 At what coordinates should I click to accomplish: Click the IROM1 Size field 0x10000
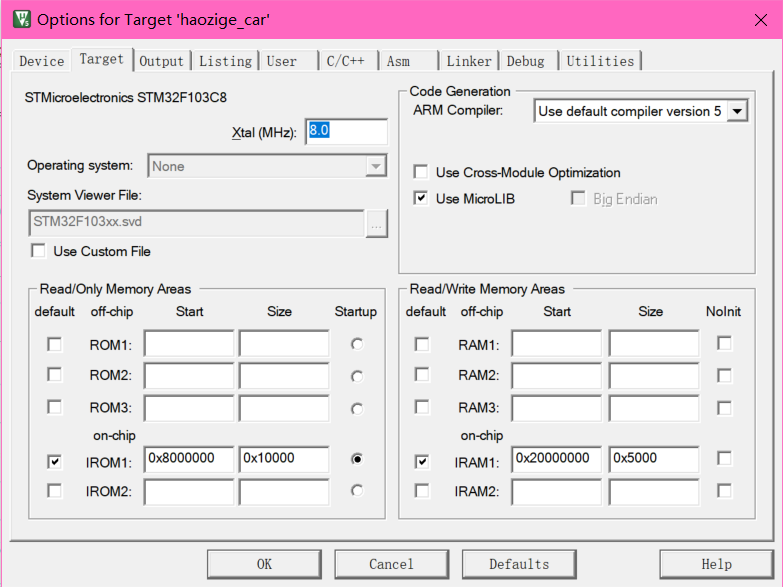284,459
